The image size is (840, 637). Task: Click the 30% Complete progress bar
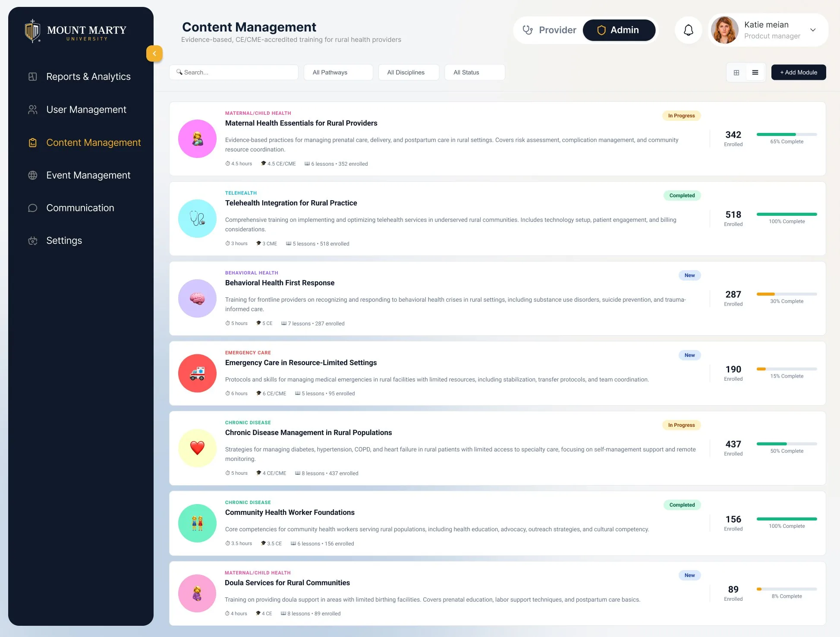pyautogui.click(x=787, y=294)
